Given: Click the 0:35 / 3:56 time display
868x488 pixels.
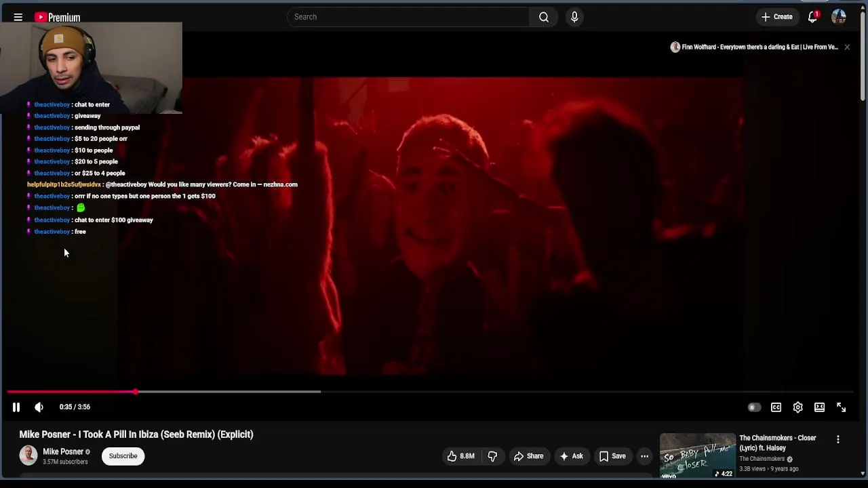Looking at the screenshot, I should pyautogui.click(x=75, y=407).
